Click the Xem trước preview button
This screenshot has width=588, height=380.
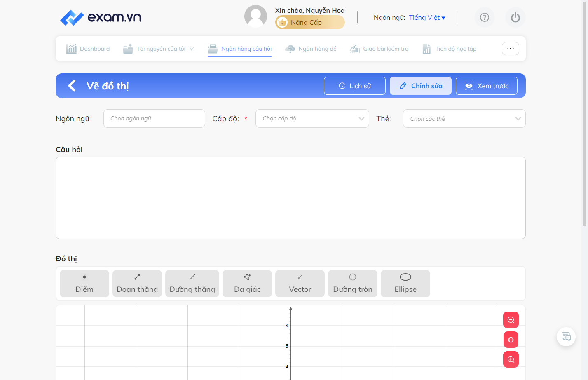487,86
